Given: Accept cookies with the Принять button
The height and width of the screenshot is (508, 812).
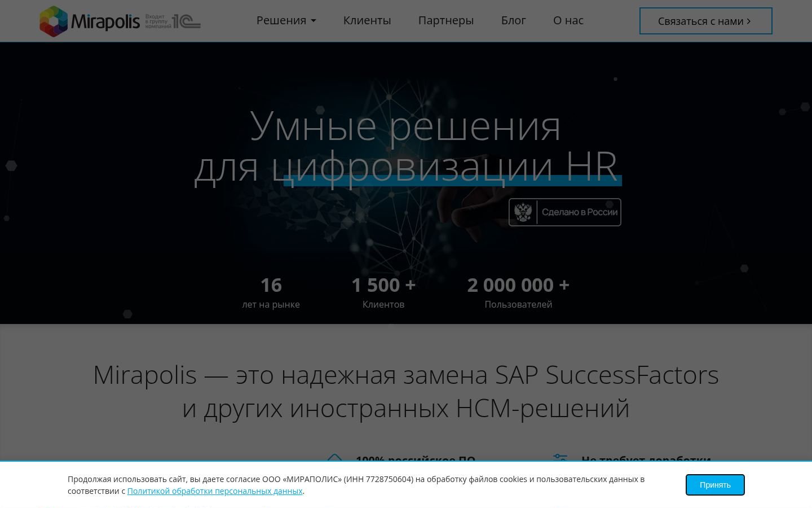Looking at the screenshot, I should [x=715, y=485].
